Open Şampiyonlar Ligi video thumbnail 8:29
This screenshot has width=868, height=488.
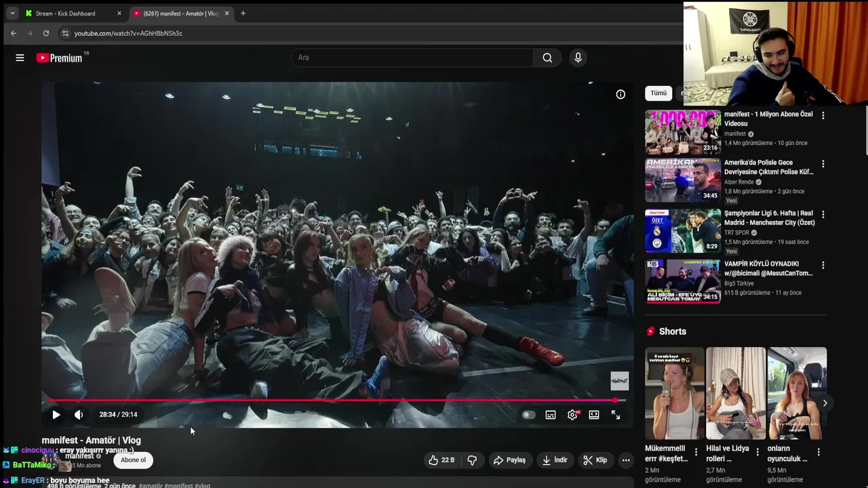coord(683,231)
